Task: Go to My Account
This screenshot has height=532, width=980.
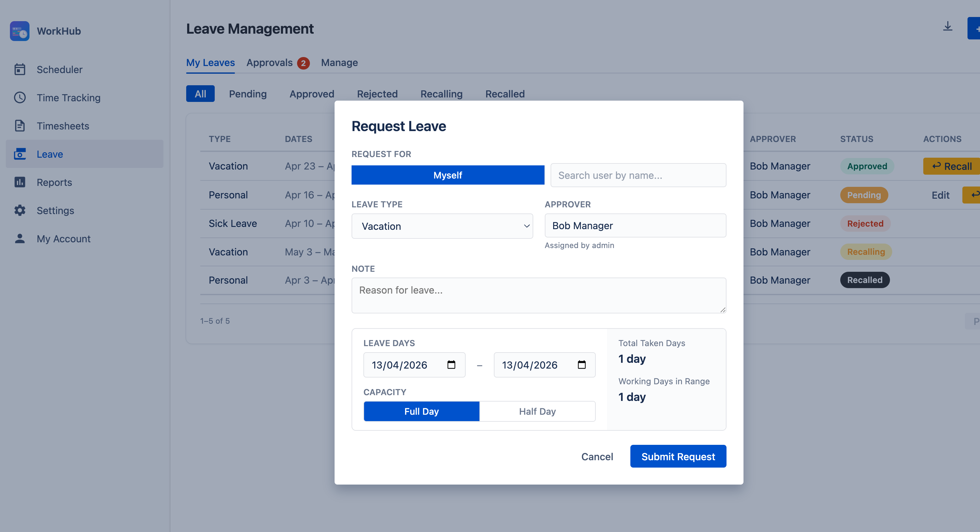Action: point(63,239)
